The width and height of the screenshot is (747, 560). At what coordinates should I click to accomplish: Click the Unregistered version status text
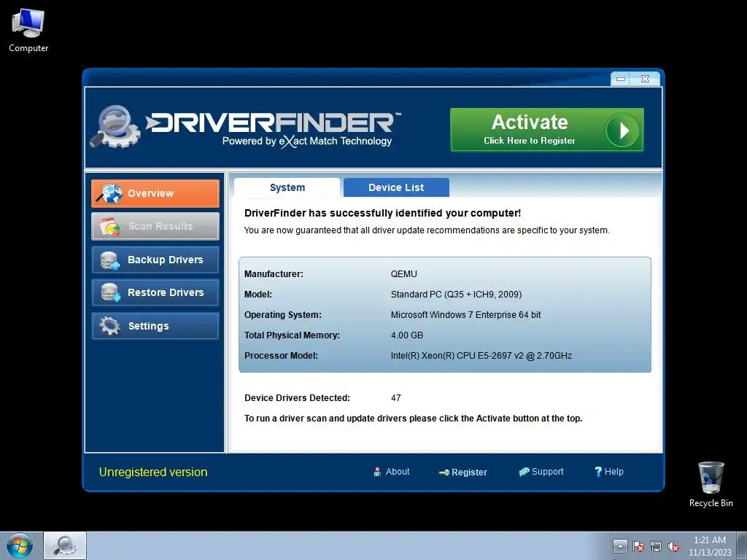(153, 472)
